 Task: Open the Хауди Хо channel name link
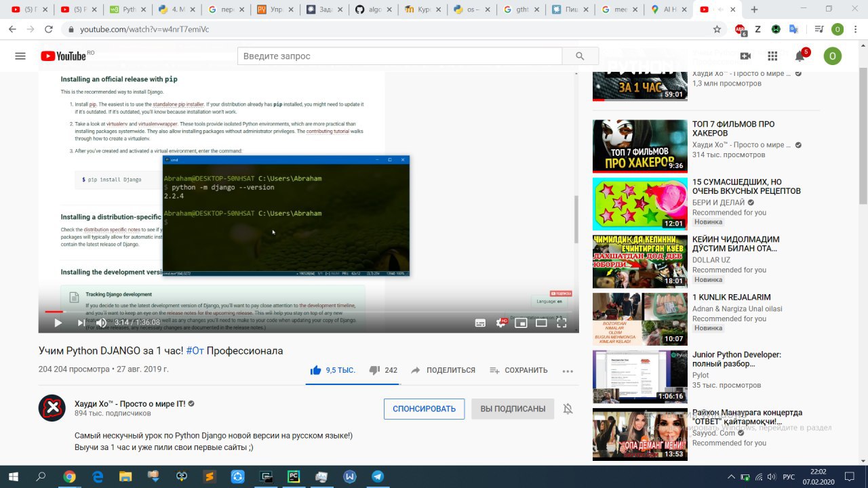(x=130, y=403)
